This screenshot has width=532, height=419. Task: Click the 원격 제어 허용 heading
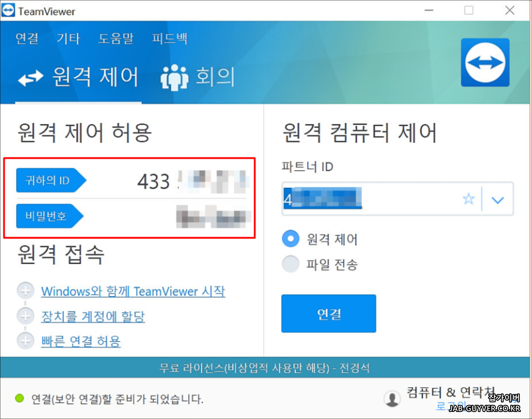(x=85, y=133)
